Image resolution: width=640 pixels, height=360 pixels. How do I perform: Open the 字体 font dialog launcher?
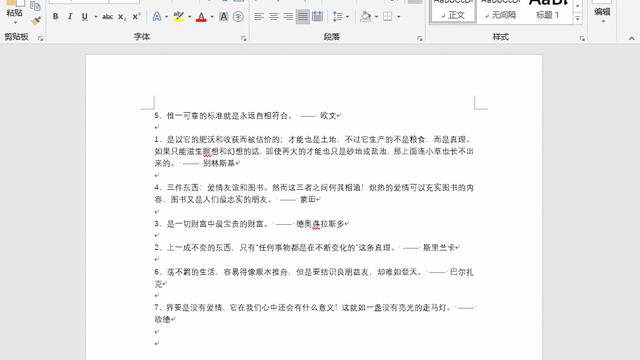244,38
